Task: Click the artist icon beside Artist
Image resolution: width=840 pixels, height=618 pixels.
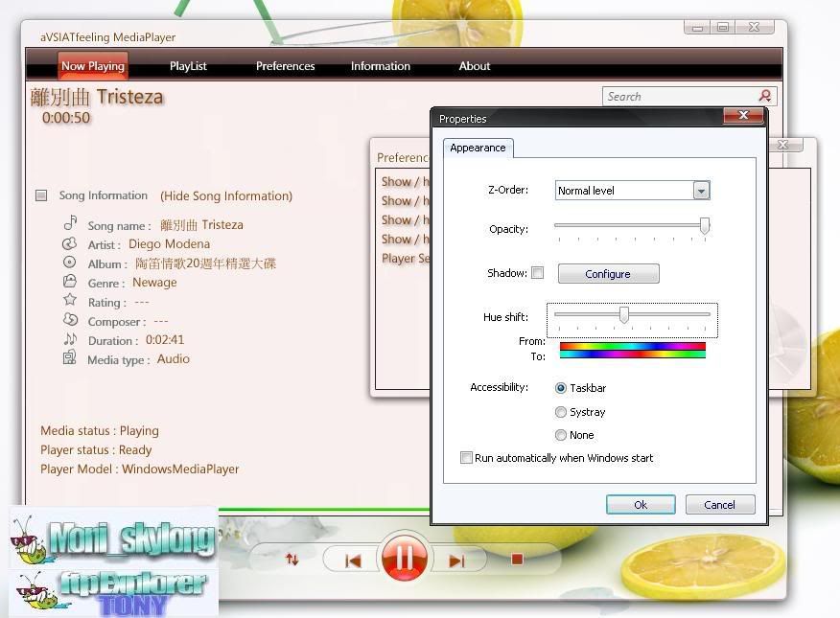Action: 70,243
